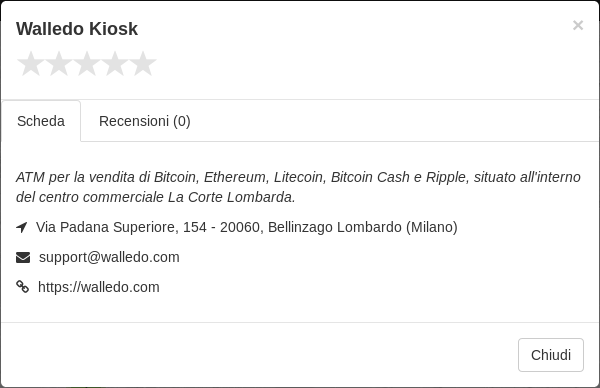600x388 pixels.
Task: Click the chain link icon
Action: click(x=22, y=287)
